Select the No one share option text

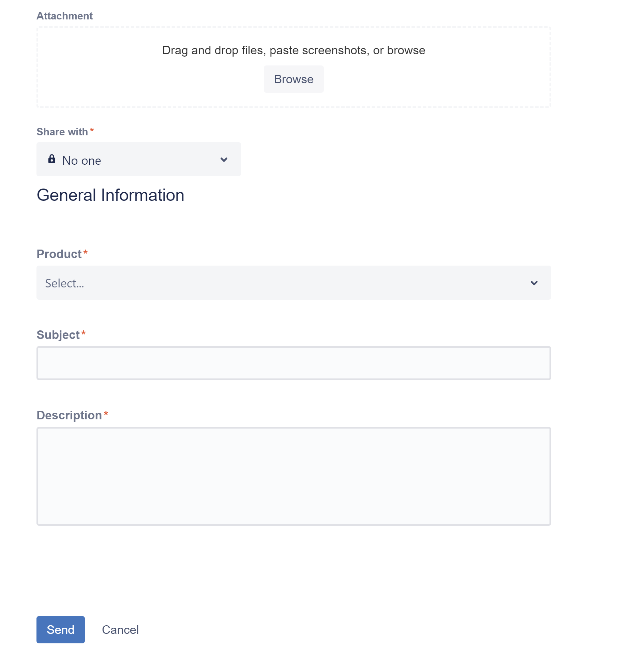81,160
